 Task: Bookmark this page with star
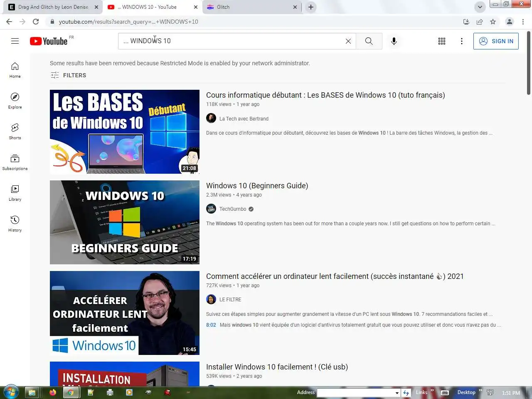click(x=493, y=22)
